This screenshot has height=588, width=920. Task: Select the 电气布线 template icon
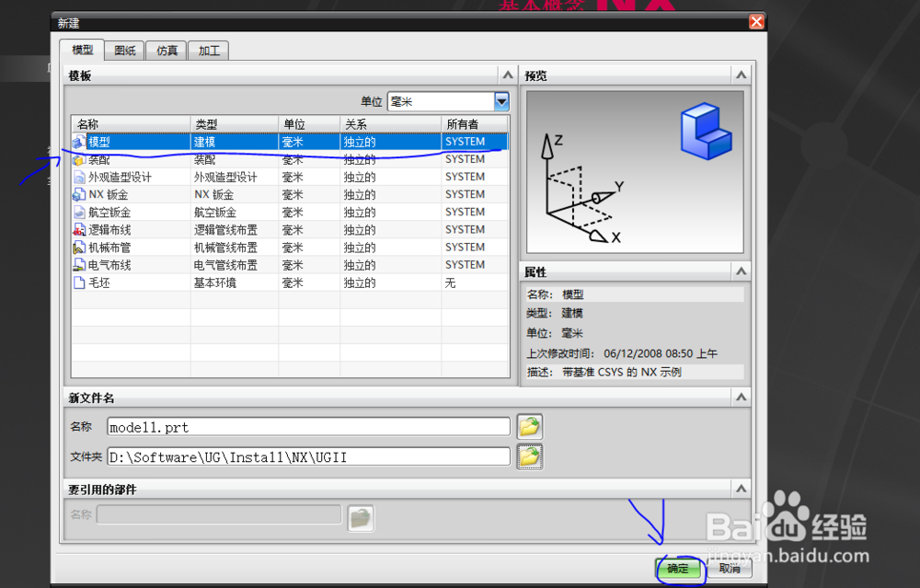coord(78,265)
